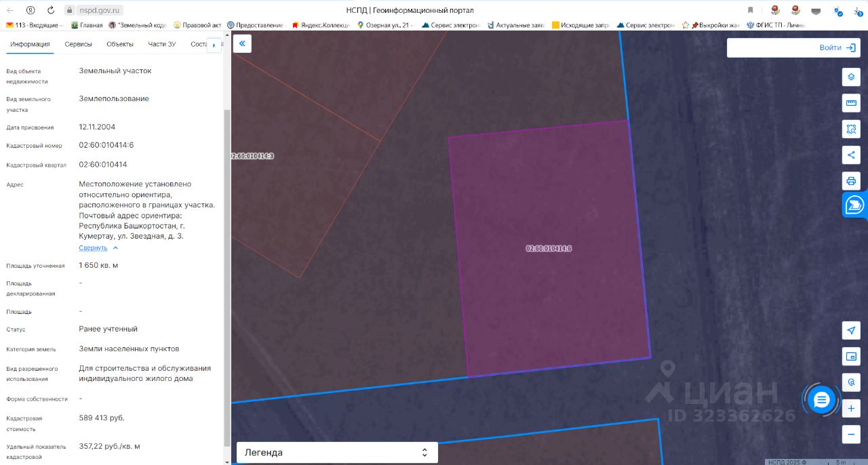
Task: Select the ruler measurement tool
Action: tap(851, 103)
